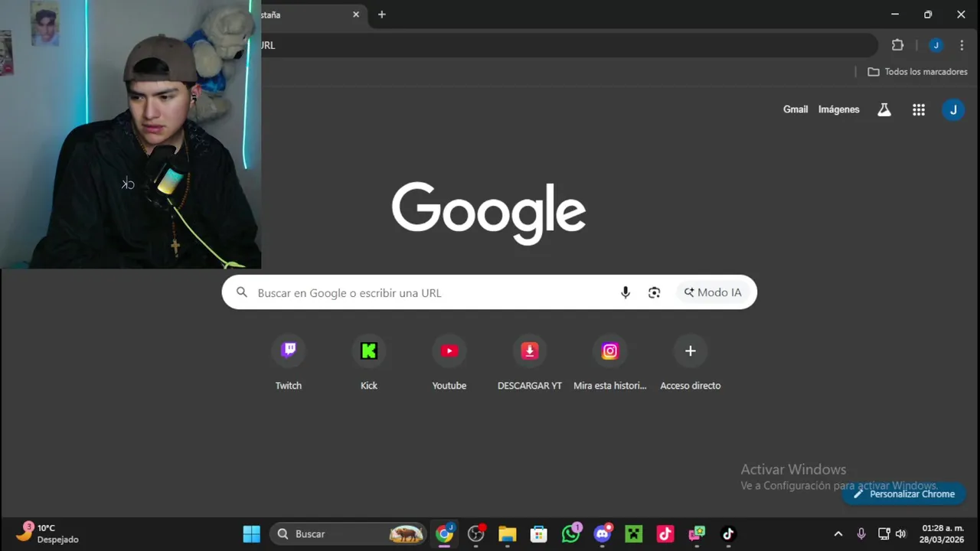Screen dimensions: 980x551
Task: Open Chrome from the taskbar
Action: click(445, 533)
